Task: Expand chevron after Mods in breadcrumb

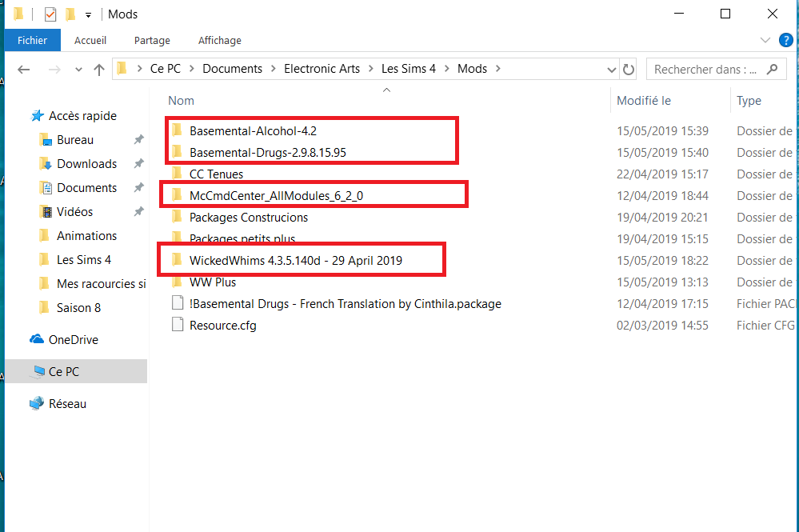Action: 497,69
